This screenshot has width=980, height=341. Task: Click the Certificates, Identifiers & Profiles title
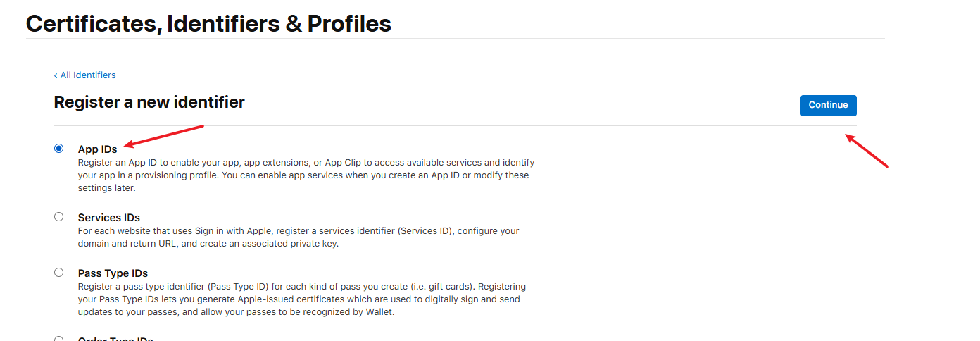[208, 23]
